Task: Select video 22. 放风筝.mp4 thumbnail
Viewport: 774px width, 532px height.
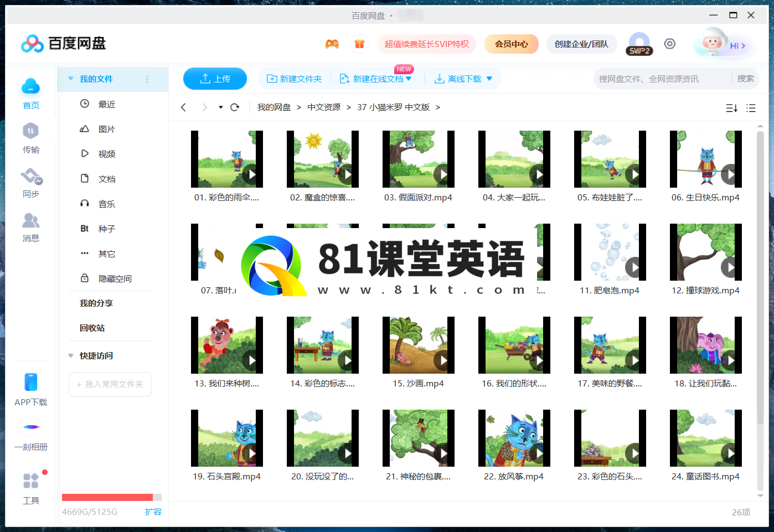Action: click(514, 438)
